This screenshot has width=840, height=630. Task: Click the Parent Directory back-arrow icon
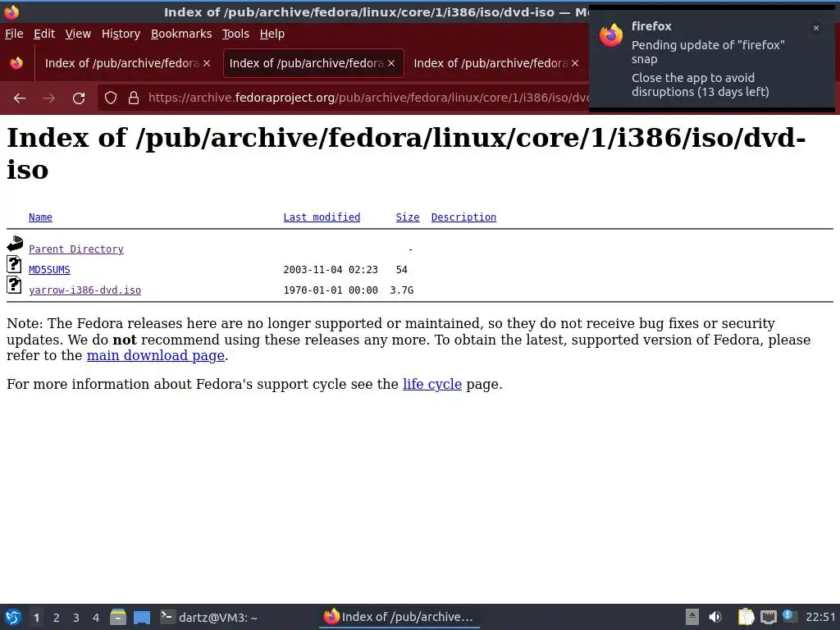pyautogui.click(x=15, y=244)
